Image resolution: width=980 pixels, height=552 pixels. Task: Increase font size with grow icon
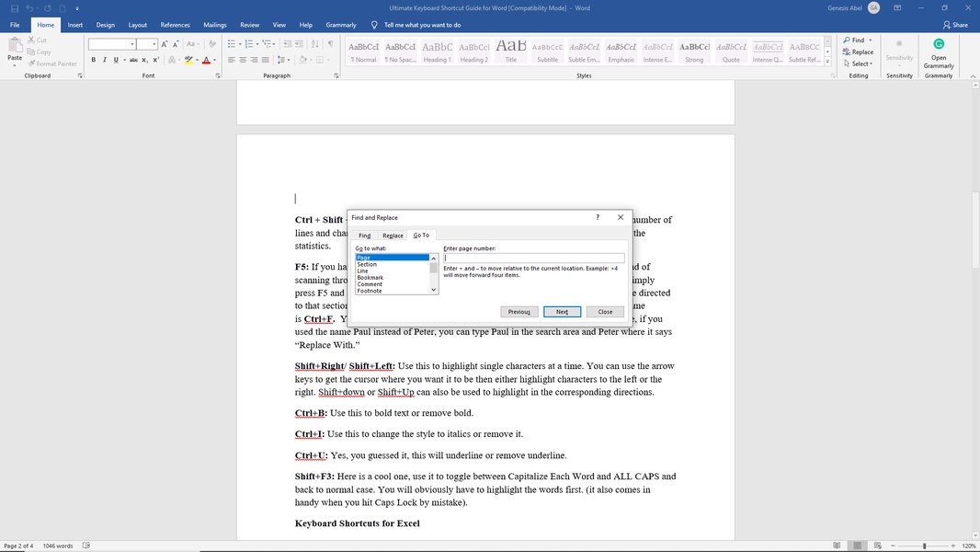click(165, 44)
